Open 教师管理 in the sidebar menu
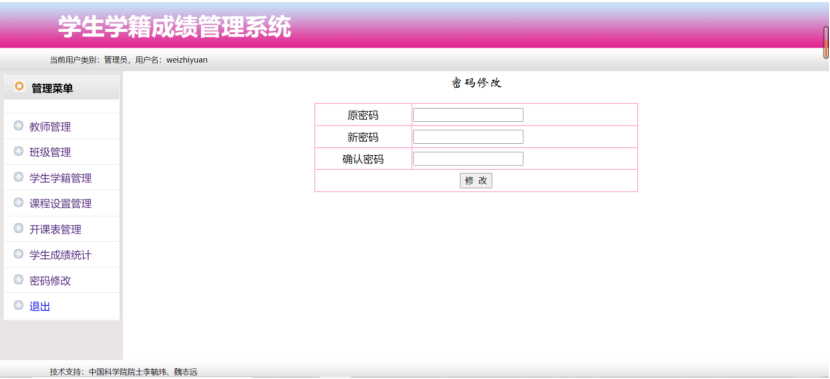This screenshot has height=379, width=830. click(x=50, y=127)
